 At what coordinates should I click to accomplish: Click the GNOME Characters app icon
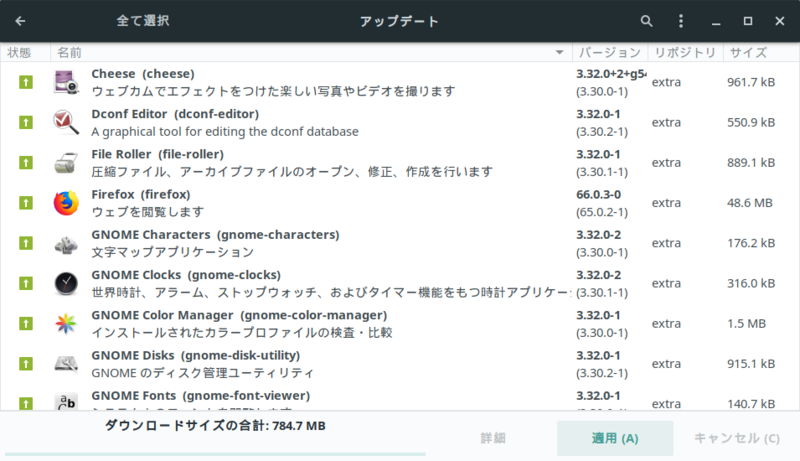(x=66, y=243)
